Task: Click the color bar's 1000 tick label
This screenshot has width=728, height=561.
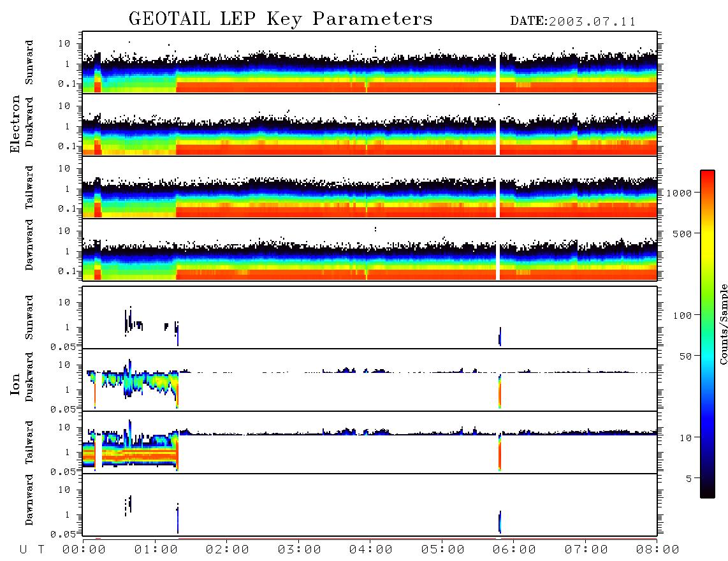Action: 679,193
